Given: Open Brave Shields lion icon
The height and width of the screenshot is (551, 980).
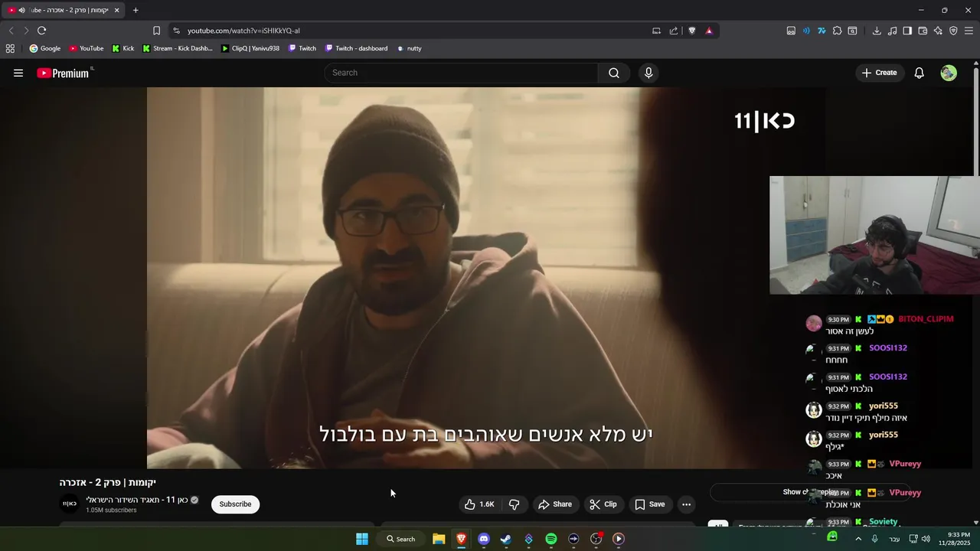Looking at the screenshot, I should (692, 31).
